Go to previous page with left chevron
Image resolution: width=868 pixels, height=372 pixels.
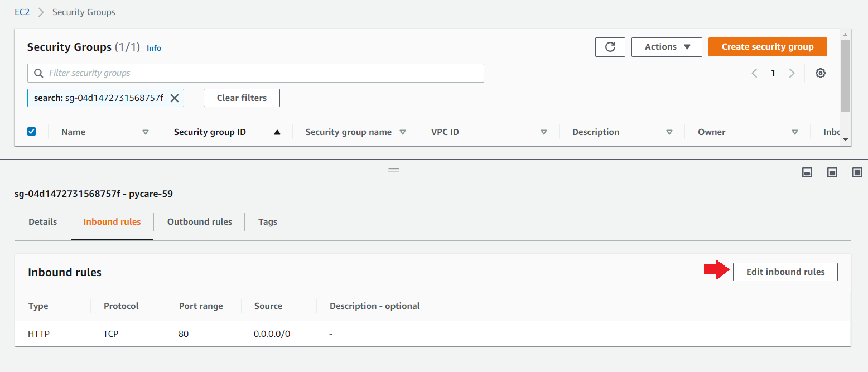754,73
